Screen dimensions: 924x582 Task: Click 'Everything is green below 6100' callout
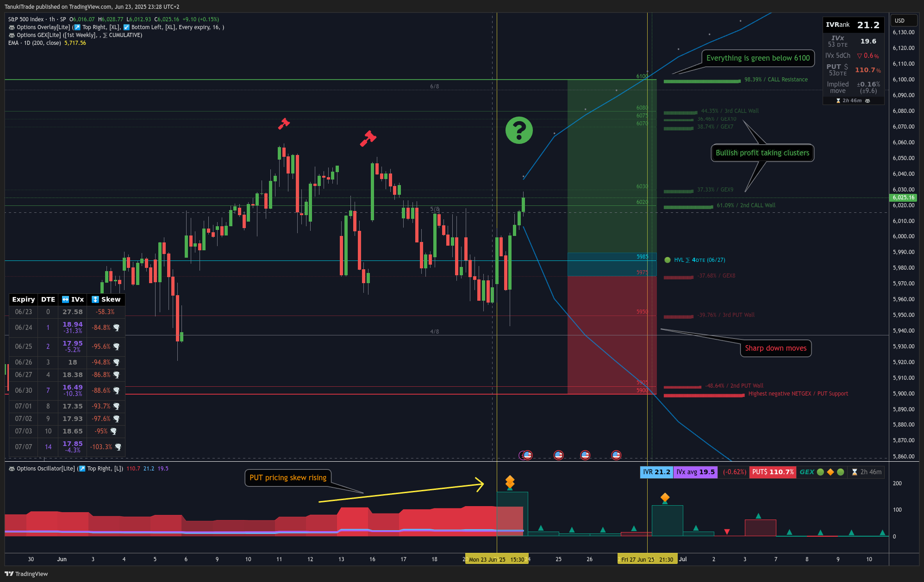pos(758,58)
